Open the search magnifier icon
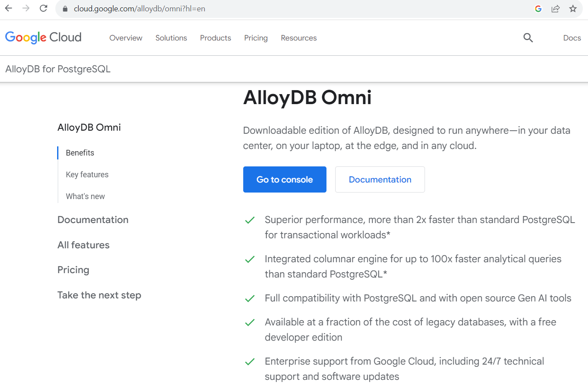588x389 pixels. tap(528, 38)
